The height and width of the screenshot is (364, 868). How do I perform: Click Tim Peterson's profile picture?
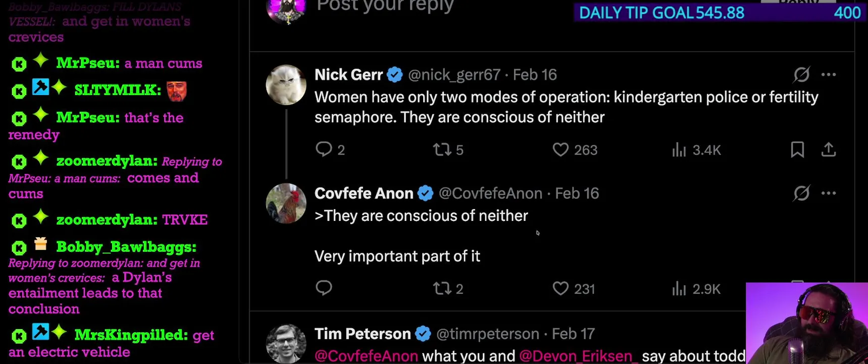coord(286,343)
